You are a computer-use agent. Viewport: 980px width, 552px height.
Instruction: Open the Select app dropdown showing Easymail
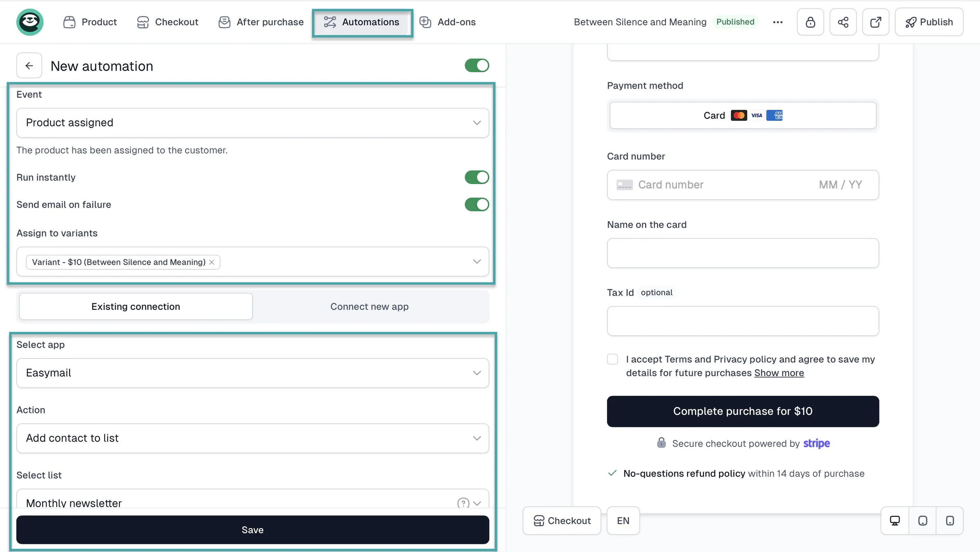coord(253,373)
